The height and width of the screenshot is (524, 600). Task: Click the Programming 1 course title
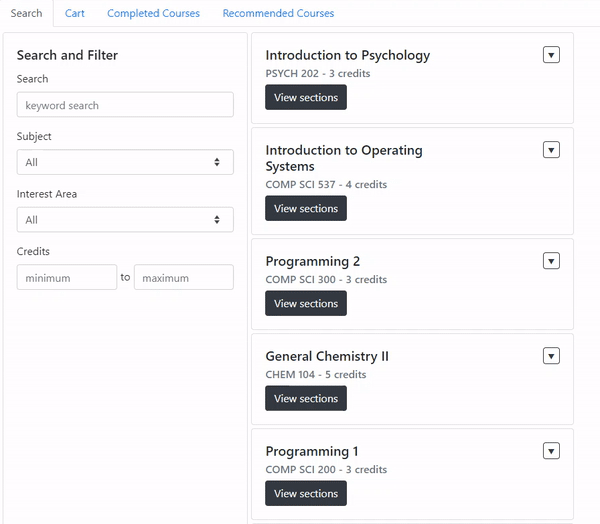click(x=312, y=451)
